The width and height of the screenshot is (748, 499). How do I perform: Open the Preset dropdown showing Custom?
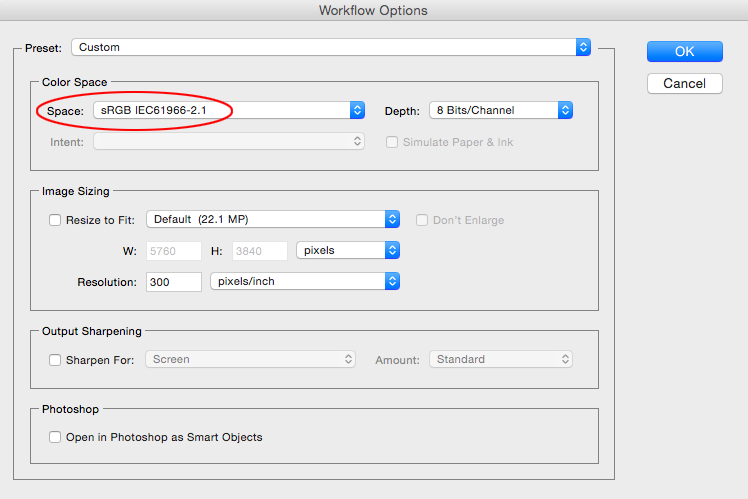coord(330,47)
